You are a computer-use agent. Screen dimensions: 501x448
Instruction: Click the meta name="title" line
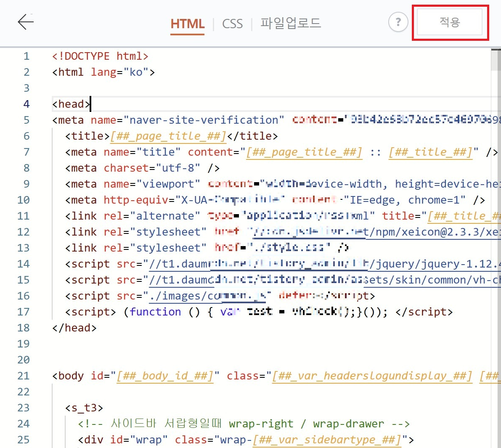click(281, 152)
